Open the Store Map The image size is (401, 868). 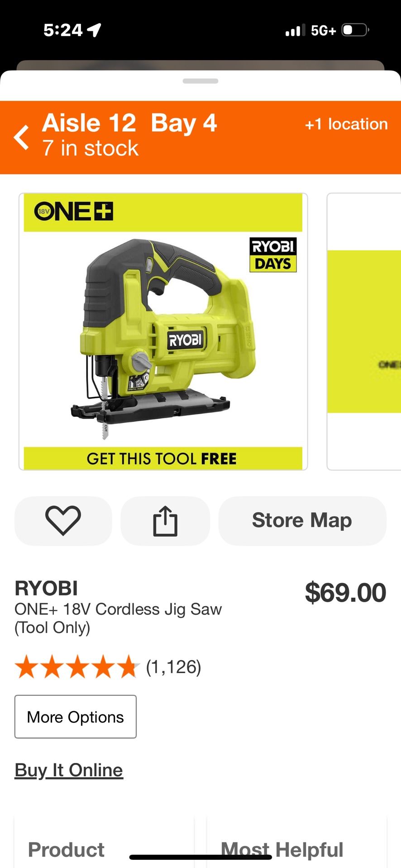pos(302,521)
